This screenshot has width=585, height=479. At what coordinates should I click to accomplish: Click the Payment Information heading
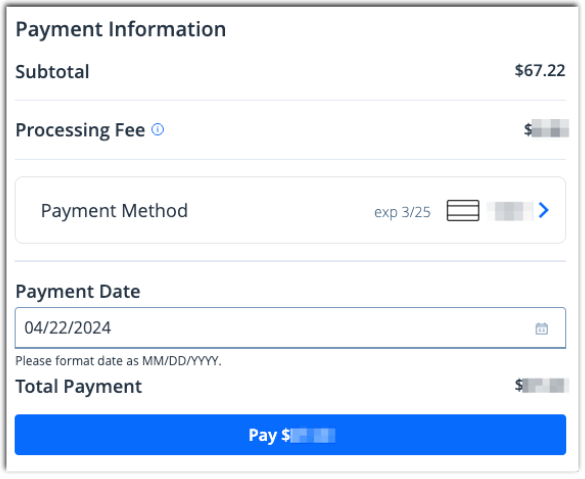(x=121, y=29)
